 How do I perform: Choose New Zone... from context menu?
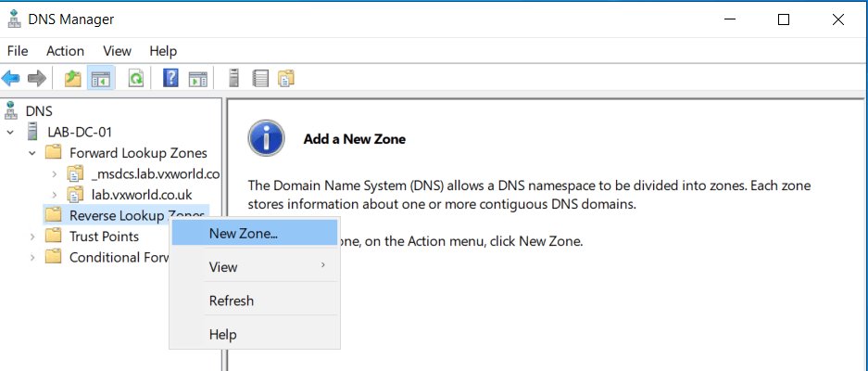tap(244, 234)
